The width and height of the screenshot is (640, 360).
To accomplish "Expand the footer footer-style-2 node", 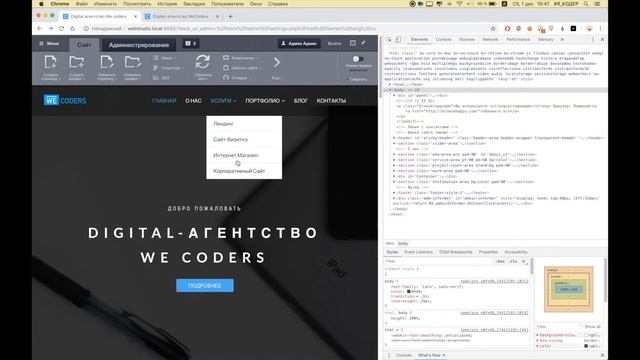I will (394, 193).
